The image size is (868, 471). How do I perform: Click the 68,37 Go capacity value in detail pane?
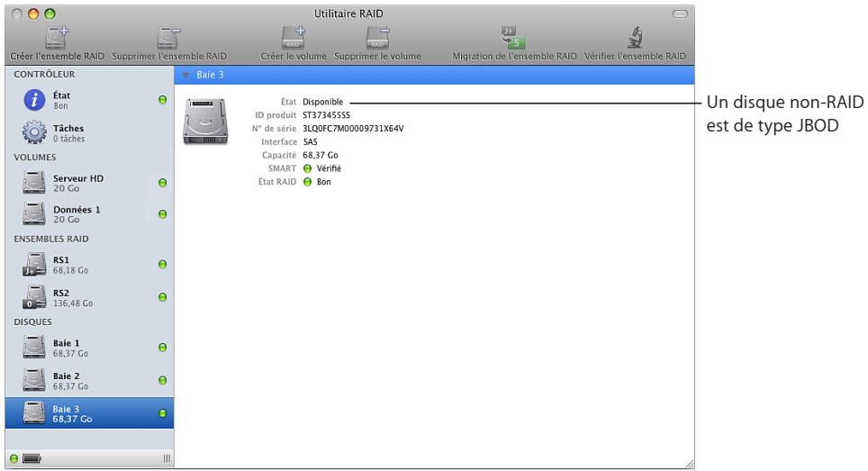point(321,155)
